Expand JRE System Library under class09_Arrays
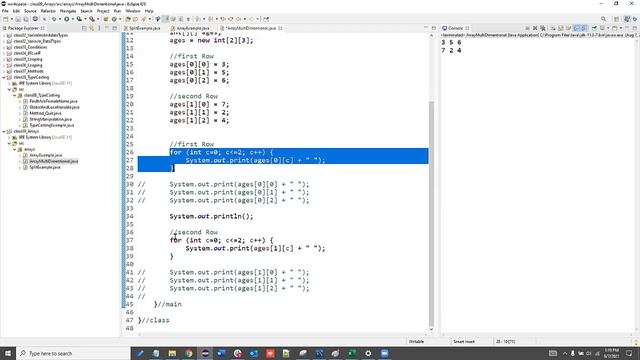 [9, 138]
